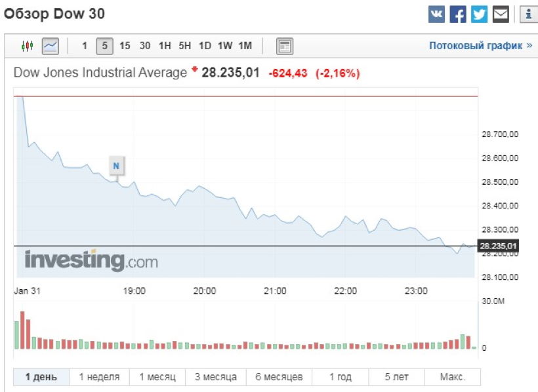
Task: Open the 'Потоковый график' link
Action: pos(480,46)
